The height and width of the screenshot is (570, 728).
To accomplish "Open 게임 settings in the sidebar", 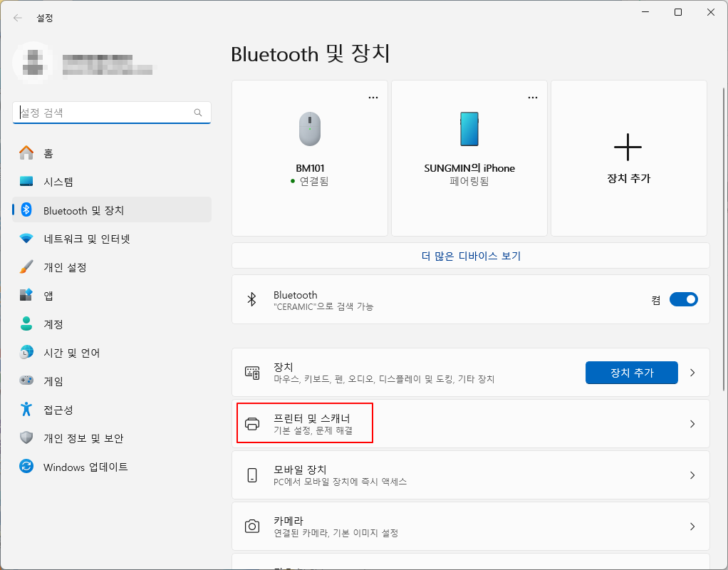I will click(57, 380).
